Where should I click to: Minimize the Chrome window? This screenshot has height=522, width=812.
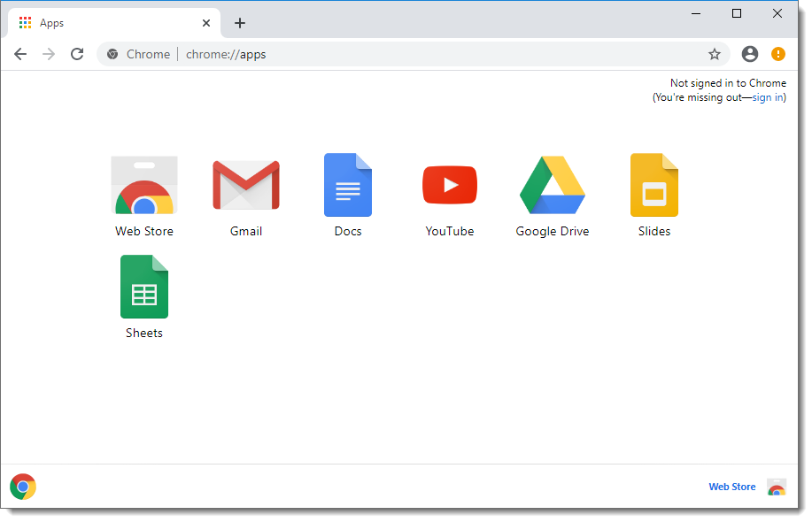pos(696,13)
